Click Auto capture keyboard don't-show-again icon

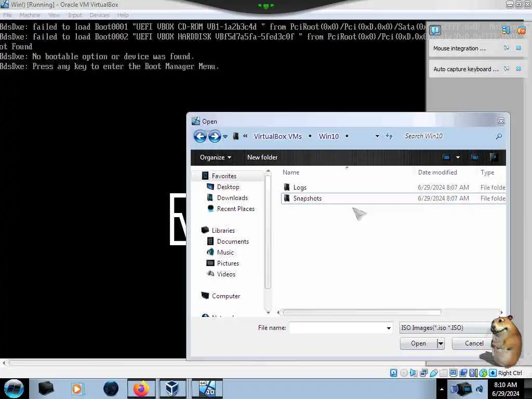(506, 69)
